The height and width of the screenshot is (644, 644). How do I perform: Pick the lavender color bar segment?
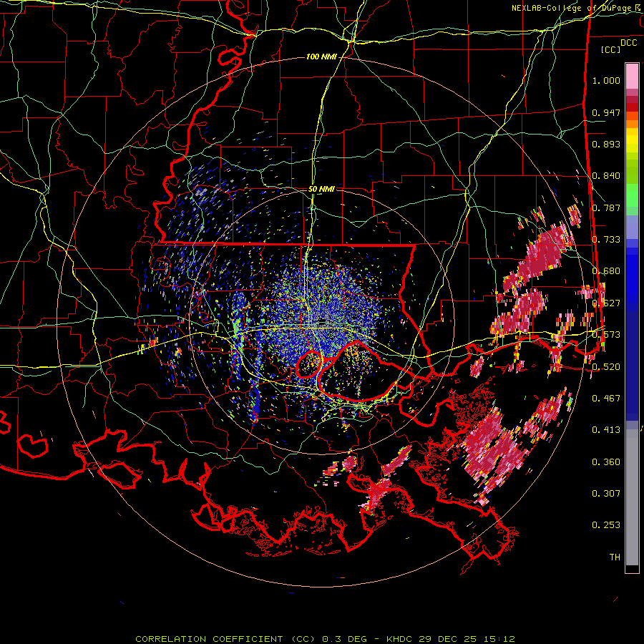click(x=632, y=227)
